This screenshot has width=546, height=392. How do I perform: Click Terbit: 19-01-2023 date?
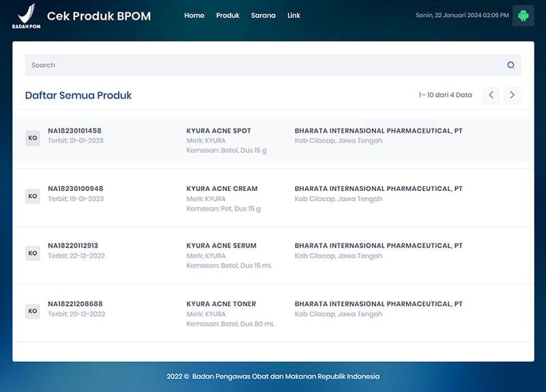(x=76, y=198)
